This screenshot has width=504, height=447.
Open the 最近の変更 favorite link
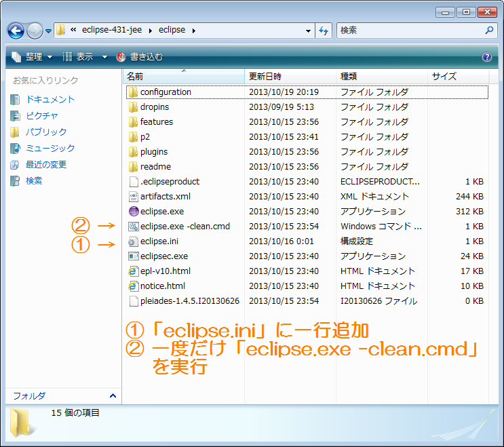(46, 165)
